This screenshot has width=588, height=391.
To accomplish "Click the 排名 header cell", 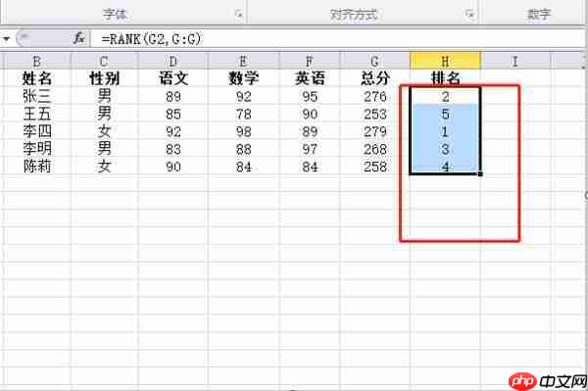I will click(x=445, y=78).
